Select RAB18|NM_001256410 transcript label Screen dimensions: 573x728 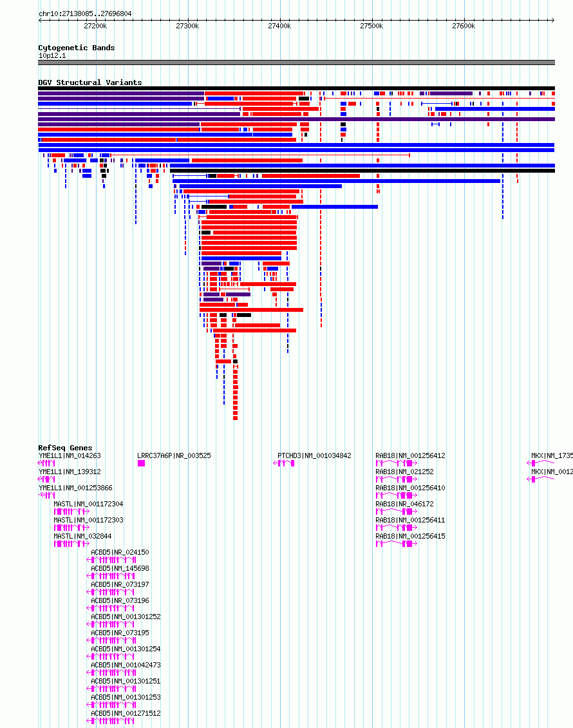click(410, 488)
